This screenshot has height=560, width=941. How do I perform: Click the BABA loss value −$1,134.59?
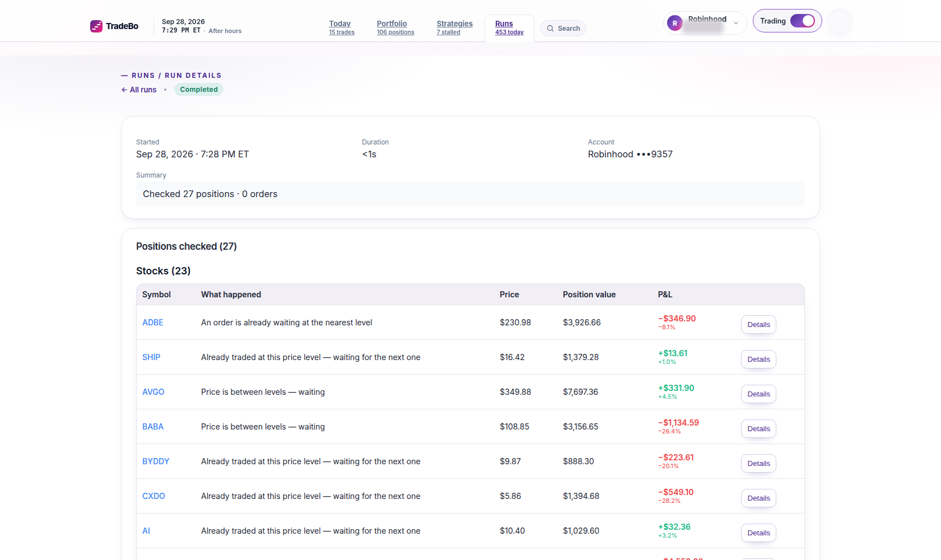678,423
